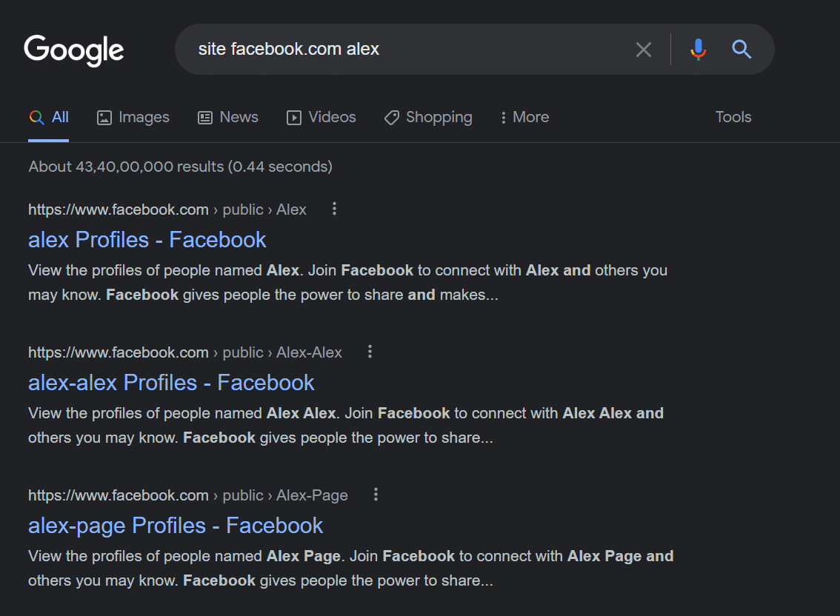
Task: Click the snippet text mentioning "people named Alex Alex"
Action: 346,425
